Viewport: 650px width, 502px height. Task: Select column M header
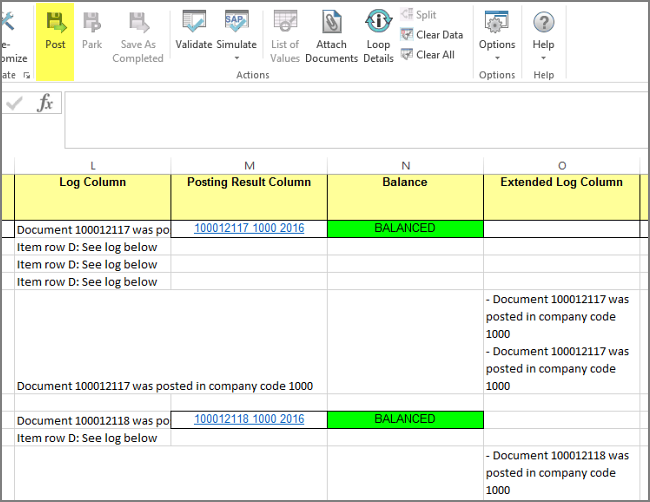tap(249, 166)
